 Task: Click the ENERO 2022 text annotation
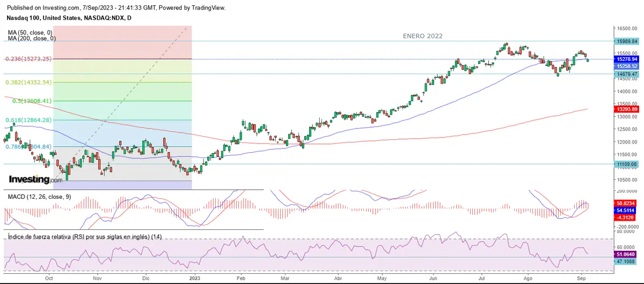422,36
